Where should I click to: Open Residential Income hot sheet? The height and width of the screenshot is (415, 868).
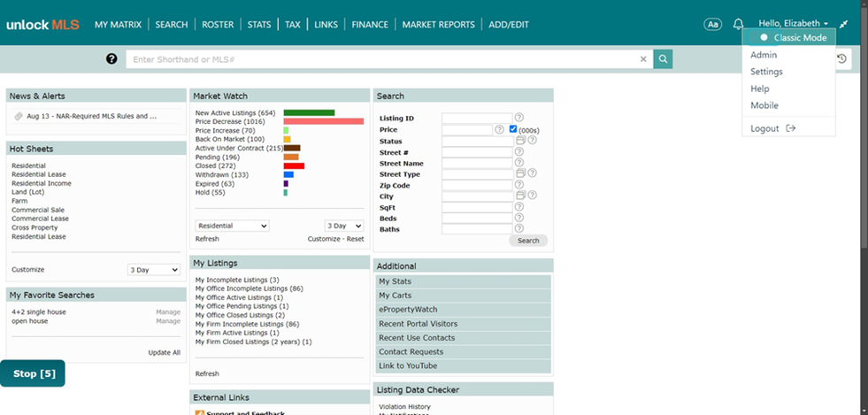click(x=42, y=183)
